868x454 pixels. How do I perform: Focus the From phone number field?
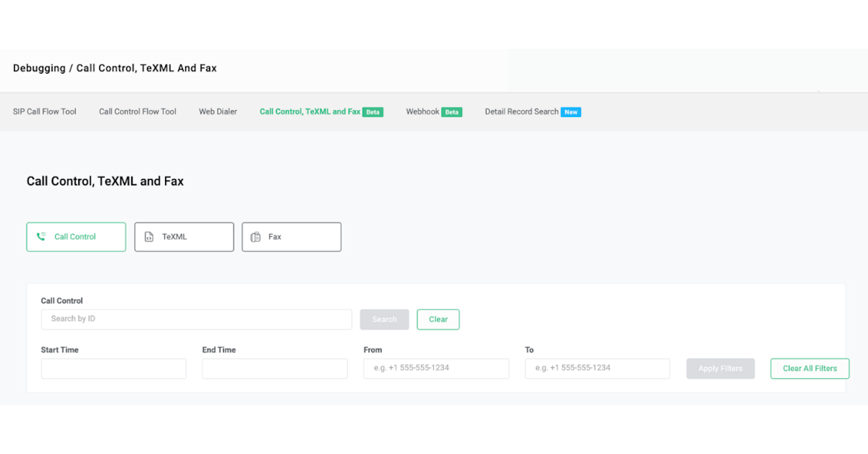[x=436, y=369]
